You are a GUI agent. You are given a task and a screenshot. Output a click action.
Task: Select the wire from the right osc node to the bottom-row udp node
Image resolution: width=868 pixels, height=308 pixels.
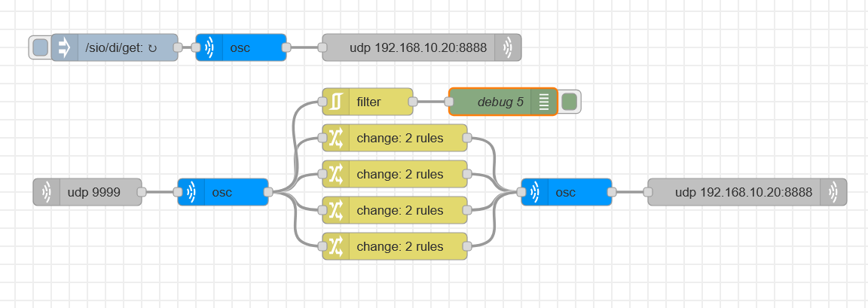point(631,192)
